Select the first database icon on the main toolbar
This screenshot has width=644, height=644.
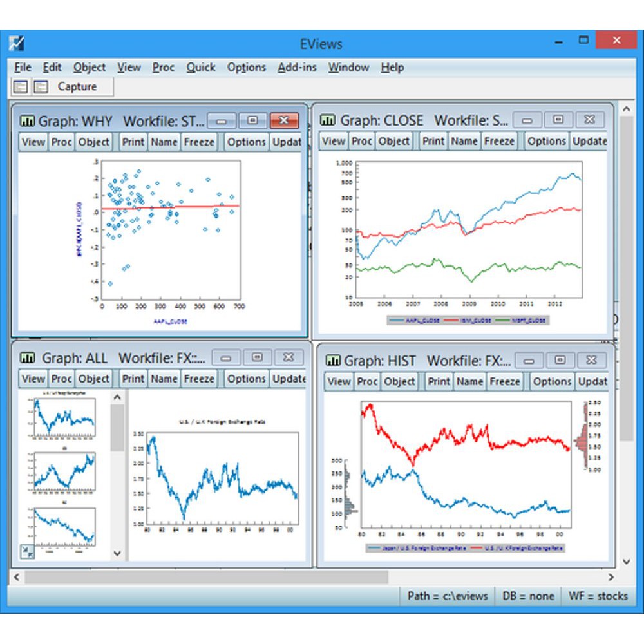point(19,86)
